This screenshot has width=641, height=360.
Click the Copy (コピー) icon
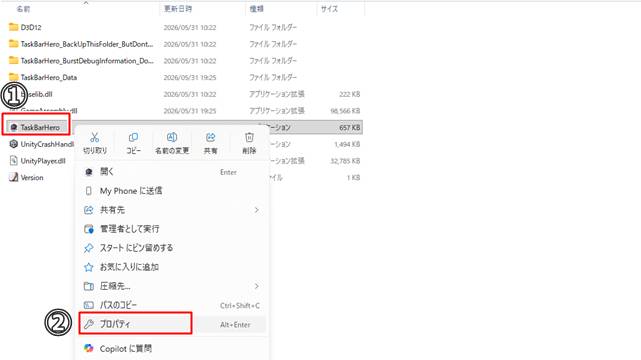pyautogui.click(x=133, y=138)
